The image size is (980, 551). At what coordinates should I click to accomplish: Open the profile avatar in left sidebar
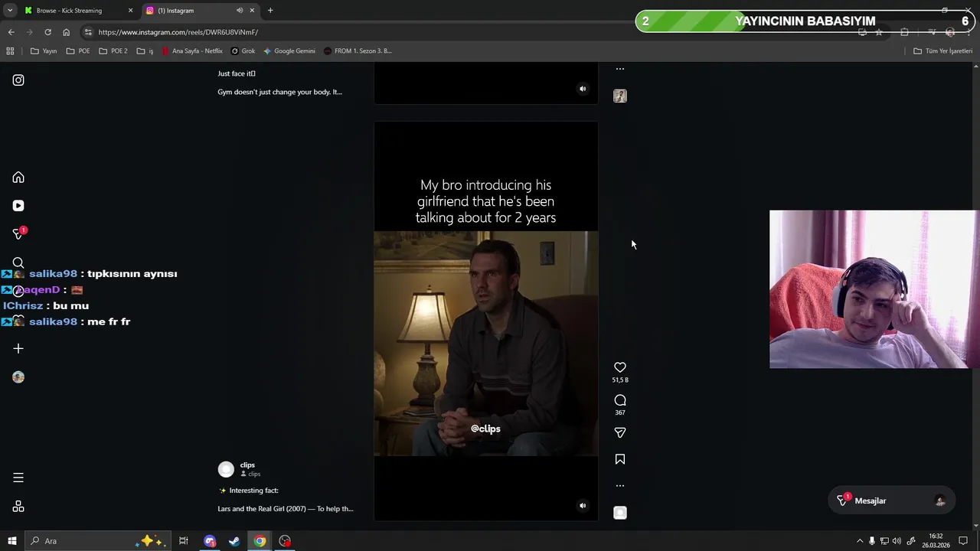18,377
